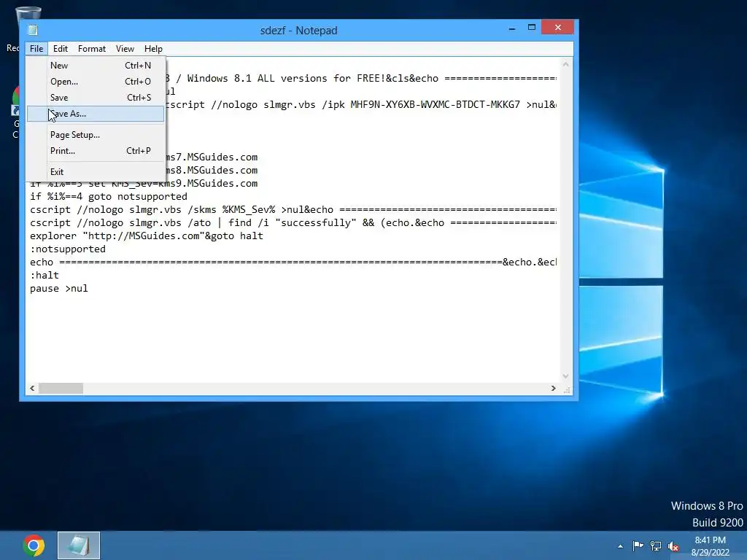Launch Google Chrome from the taskbar
The image size is (747, 560).
click(x=34, y=545)
